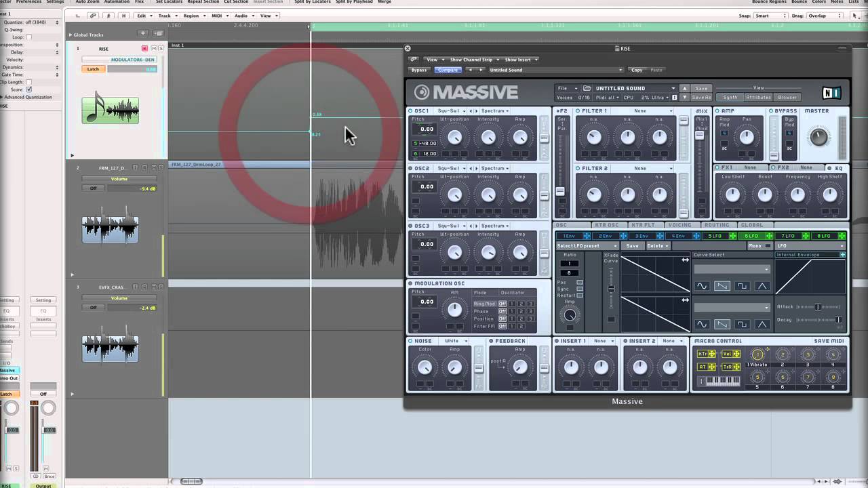The height and width of the screenshot is (488, 868).
Task: Click arrange window link icon
Action: coord(93,16)
